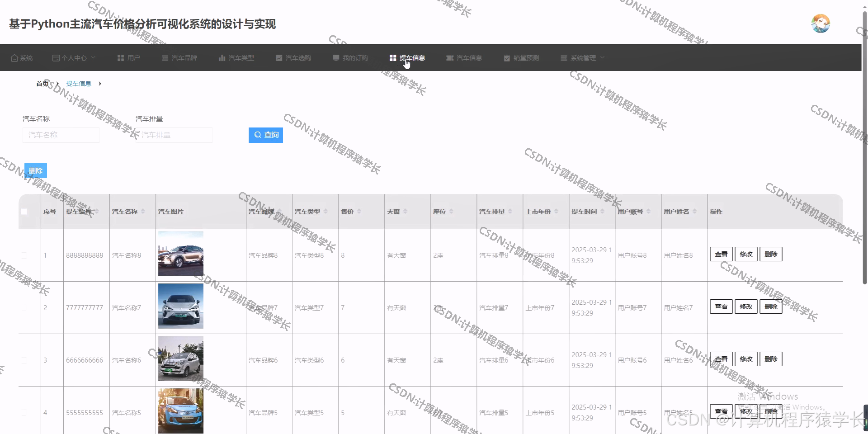Click 删除 for row 汽车名称7
Viewport: 868px width, 434px height.
click(x=771, y=307)
